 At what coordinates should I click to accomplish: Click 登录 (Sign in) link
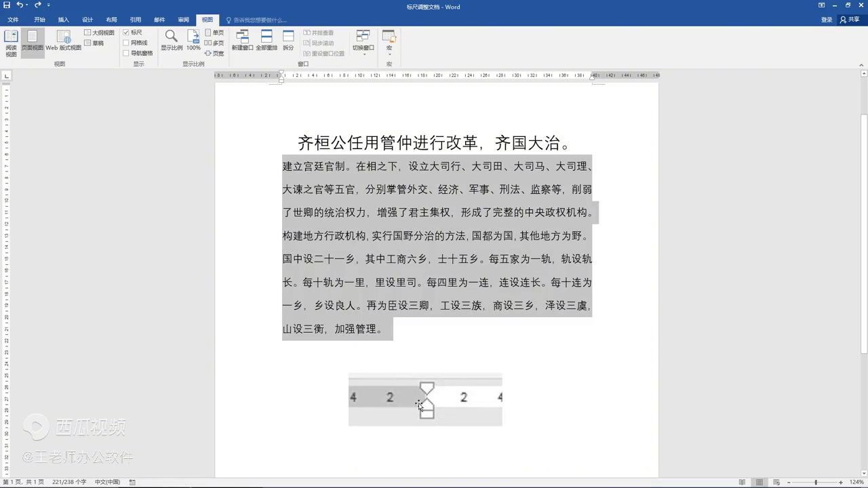(x=827, y=20)
